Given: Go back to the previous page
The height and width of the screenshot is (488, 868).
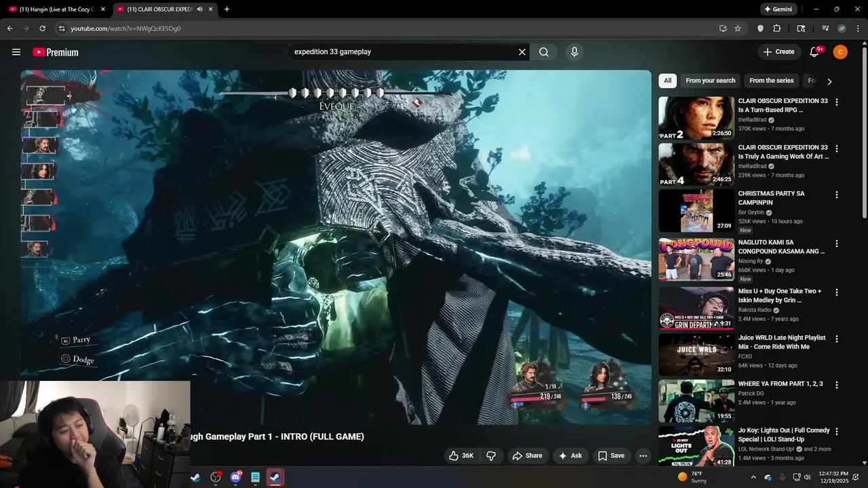Looking at the screenshot, I should [9, 28].
